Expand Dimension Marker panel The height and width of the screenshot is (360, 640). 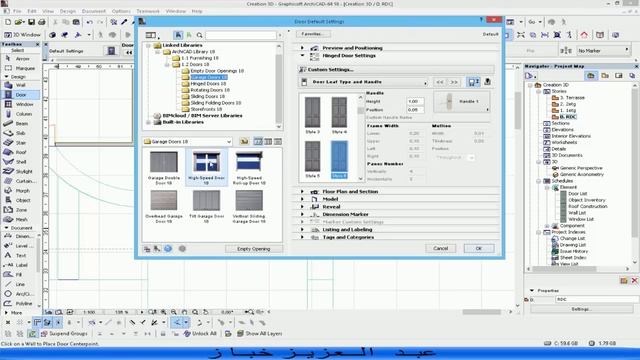click(x=302, y=214)
